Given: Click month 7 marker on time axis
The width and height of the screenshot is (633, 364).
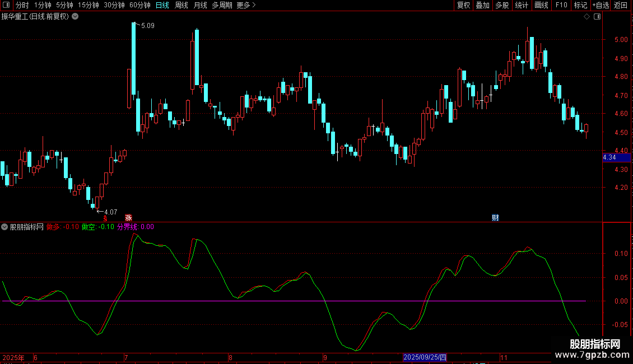Looking at the screenshot, I should click(127, 357).
